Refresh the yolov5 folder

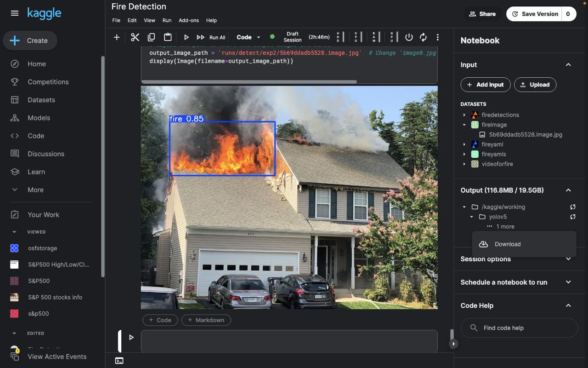pos(573,217)
